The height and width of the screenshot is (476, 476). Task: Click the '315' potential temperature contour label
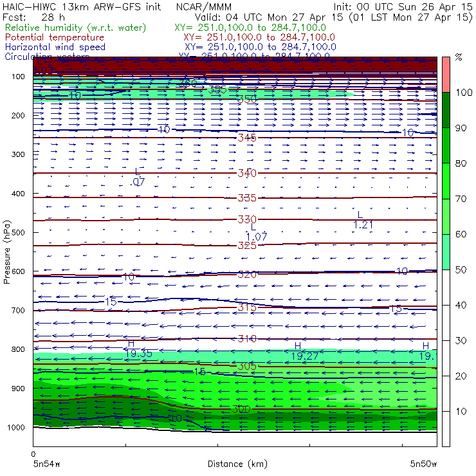(x=247, y=307)
